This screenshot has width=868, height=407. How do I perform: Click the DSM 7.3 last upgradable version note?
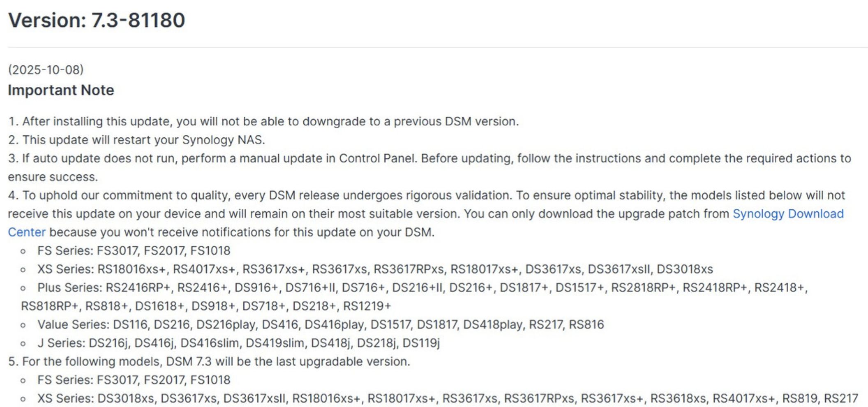209,361
